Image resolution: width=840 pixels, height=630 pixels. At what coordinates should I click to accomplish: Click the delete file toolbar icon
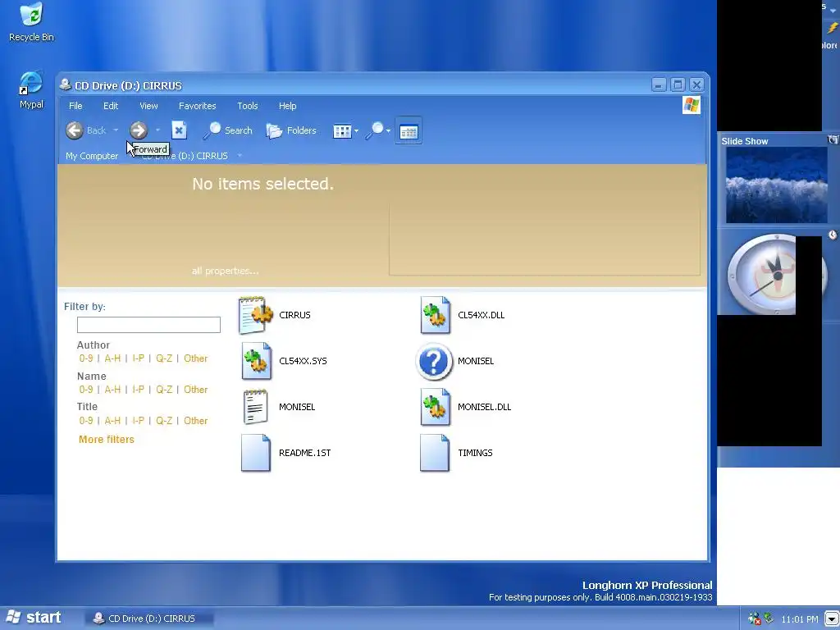[x=179, y=130]
